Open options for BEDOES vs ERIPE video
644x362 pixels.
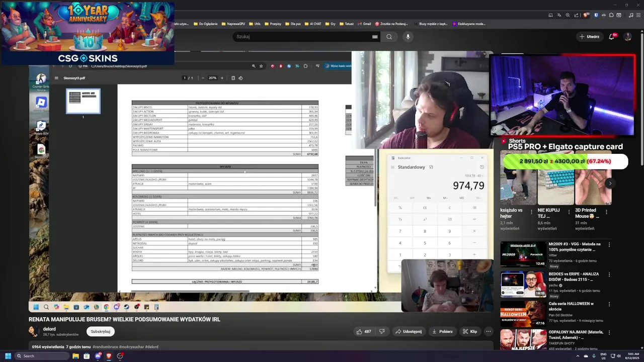point(609,275)
